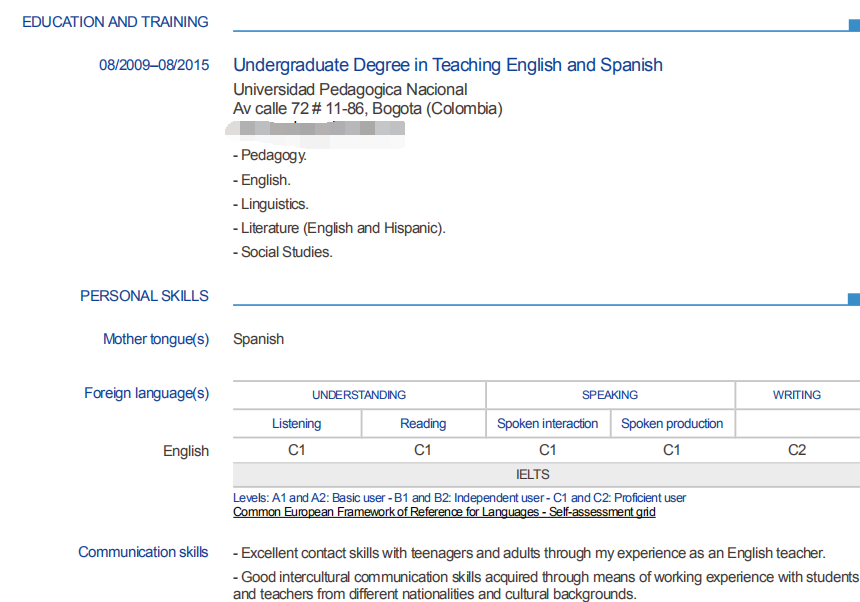Image resolution: width=860 pixels, height=602 pixels.
Task: Click the Universidad Pedagogica Nacional line
Action: pos(350,90)
